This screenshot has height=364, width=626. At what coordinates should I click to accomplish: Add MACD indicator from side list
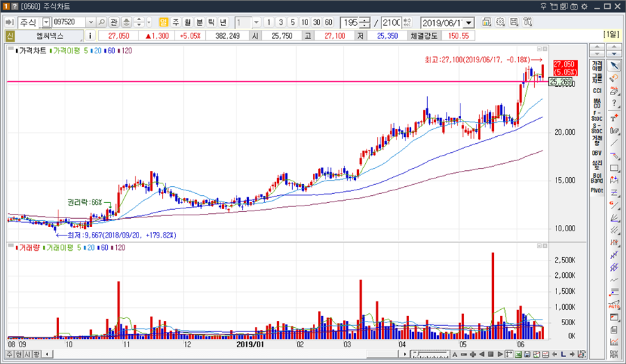click(x=597, y=104)
